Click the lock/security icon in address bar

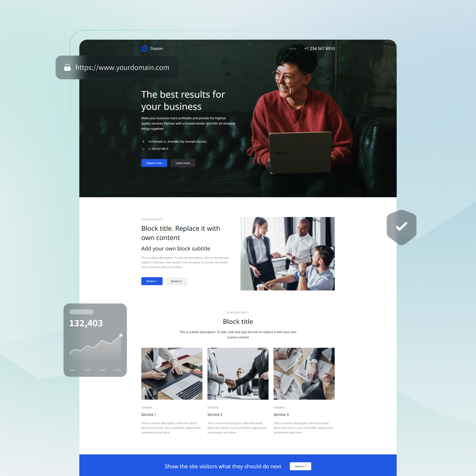tap(68, 68)
